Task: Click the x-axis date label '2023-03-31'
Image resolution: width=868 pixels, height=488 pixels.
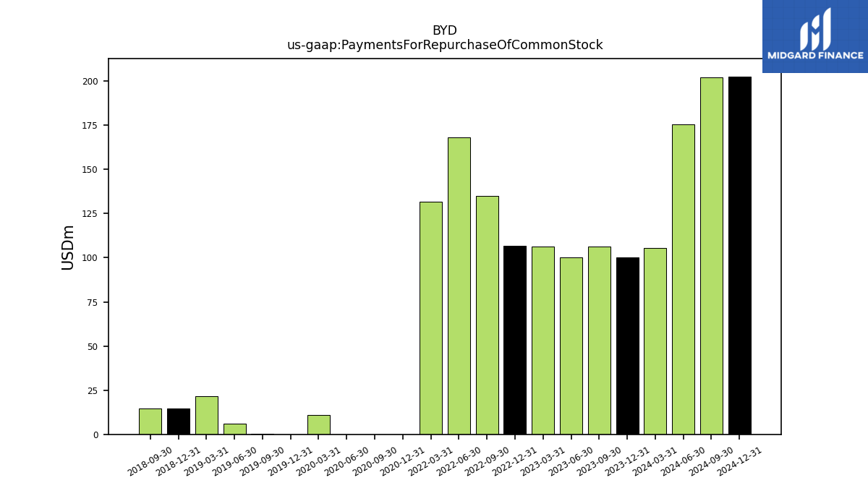Action: (x=542, y=461)
